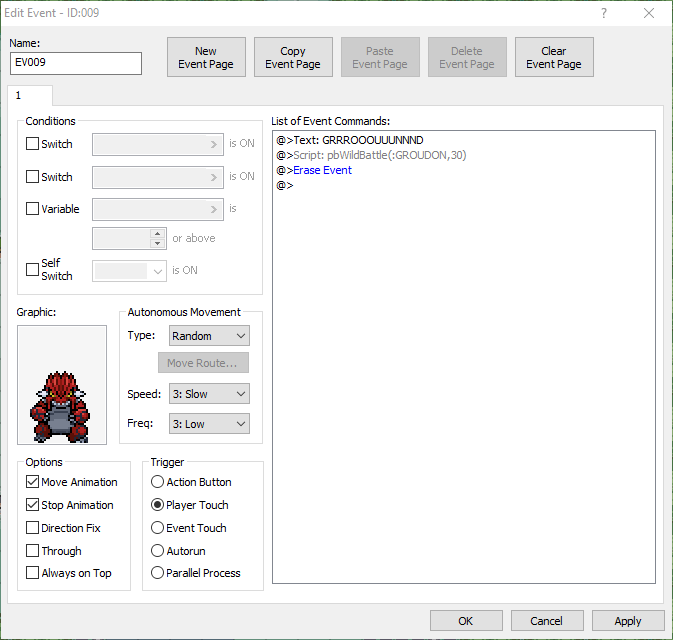Screen dimensions: 673x640
Task: Expand the Speed dropdown
Action: point(208,394)
